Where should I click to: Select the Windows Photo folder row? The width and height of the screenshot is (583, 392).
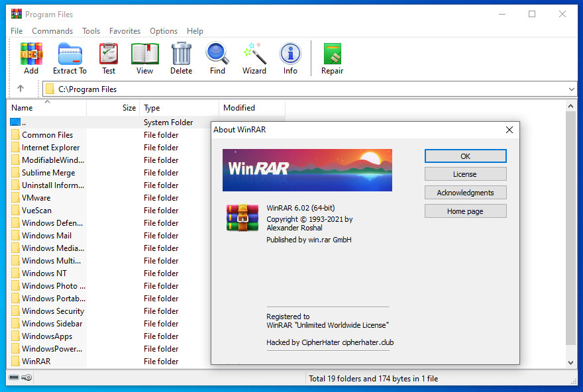(48, 286)
